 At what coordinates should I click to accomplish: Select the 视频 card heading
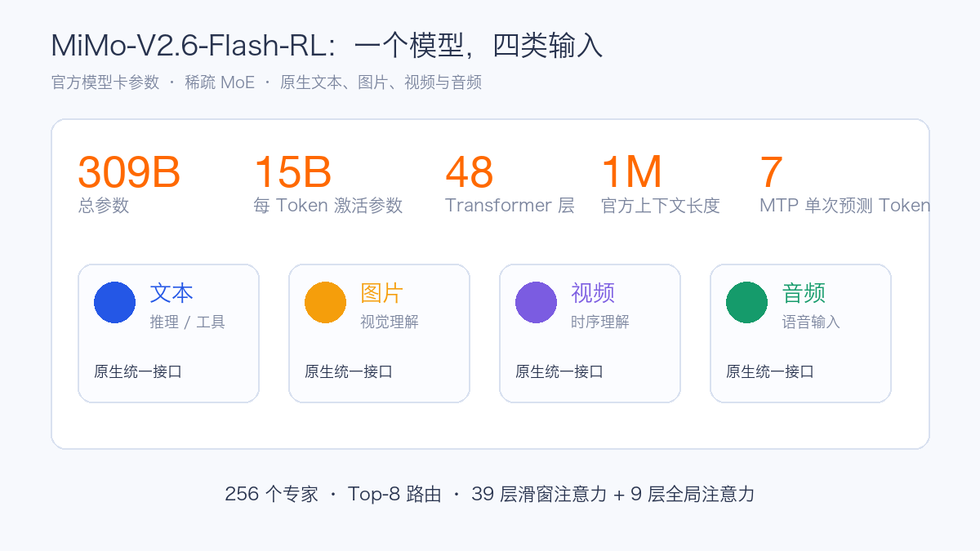pos(593,292)
